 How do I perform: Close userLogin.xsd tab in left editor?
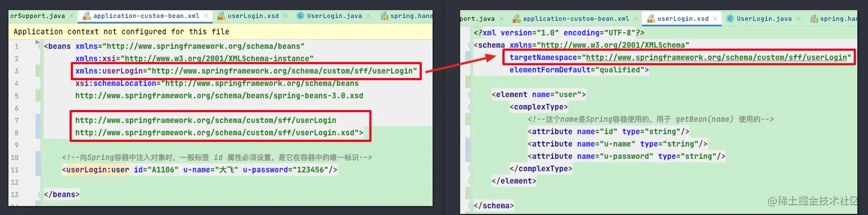click(285, 16)
